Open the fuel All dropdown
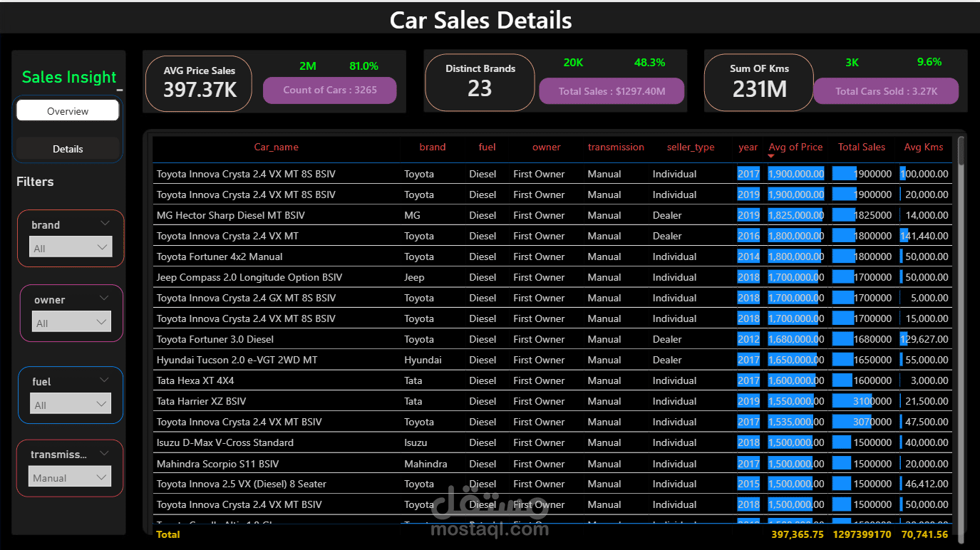This screenshot has width=980, height=550. (x=71, y=404)
